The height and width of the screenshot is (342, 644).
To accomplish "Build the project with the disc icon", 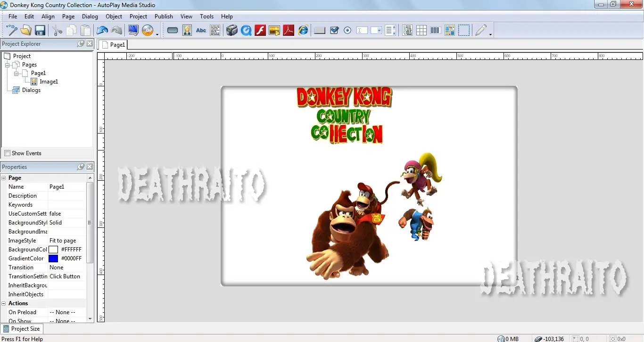I will coord(148,31).
